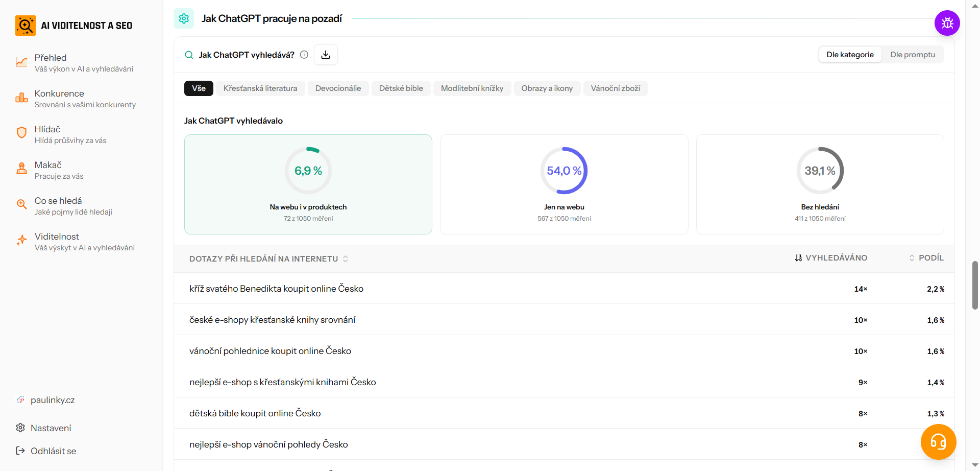The image size is (980, 471).
Task: Click the AI Viditelnost a SEO logo icon
Action: [25, 26]
